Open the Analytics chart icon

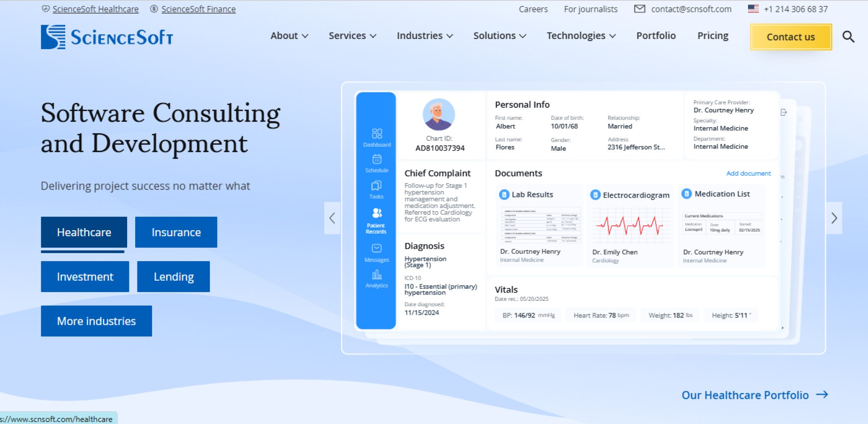click(377, 274)
